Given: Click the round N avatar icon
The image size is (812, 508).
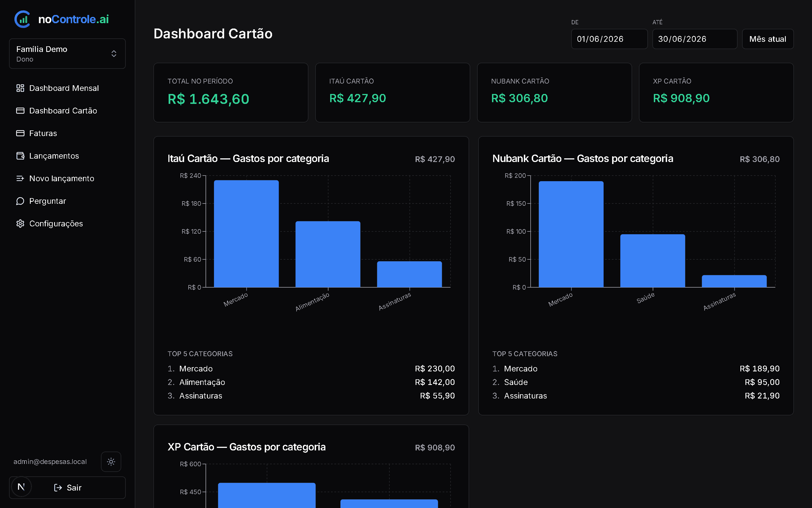Looking at the screenshot, I should point(21,487).
